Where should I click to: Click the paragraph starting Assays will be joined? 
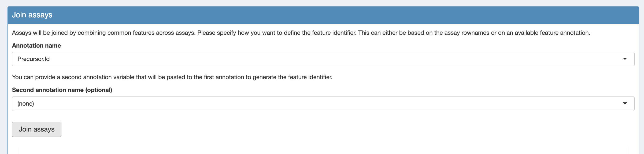click(301, 33)
